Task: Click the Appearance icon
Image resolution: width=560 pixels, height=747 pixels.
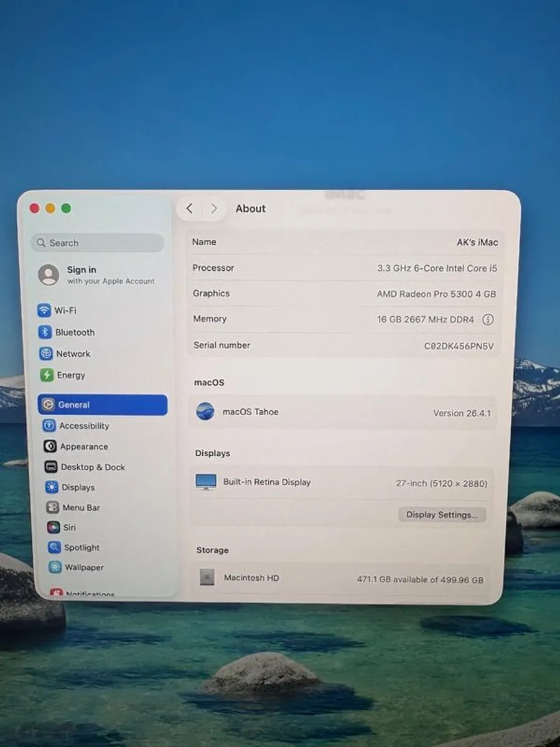Action: 50,446
